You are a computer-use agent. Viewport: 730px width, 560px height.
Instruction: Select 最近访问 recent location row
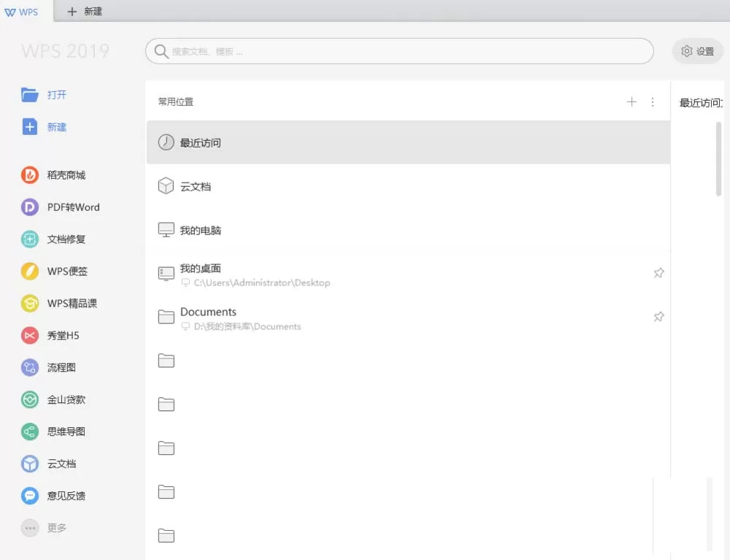coord(408,142)
